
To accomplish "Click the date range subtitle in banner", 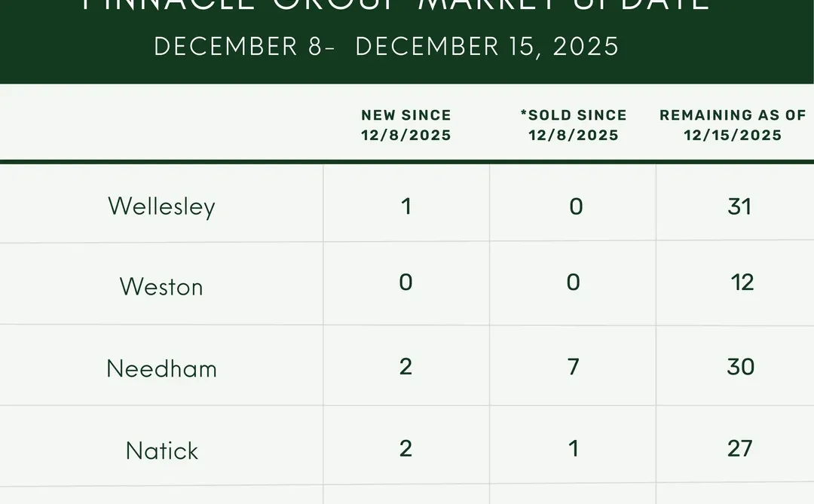I will pyautogui.click(x=386, y=46).
